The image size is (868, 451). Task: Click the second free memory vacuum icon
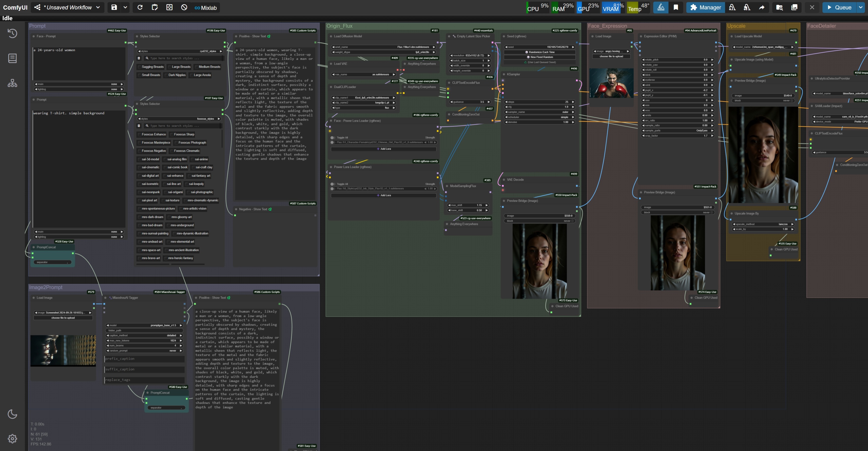tap(747, 7)
